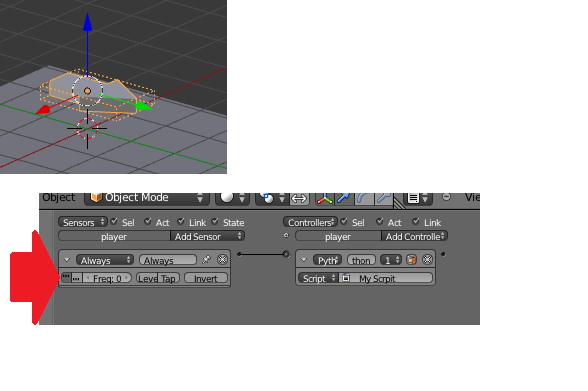The width and height of the screenshot is (588, 391).
Task: Open the Python controller type dropdown
Action: click(327, 260)
